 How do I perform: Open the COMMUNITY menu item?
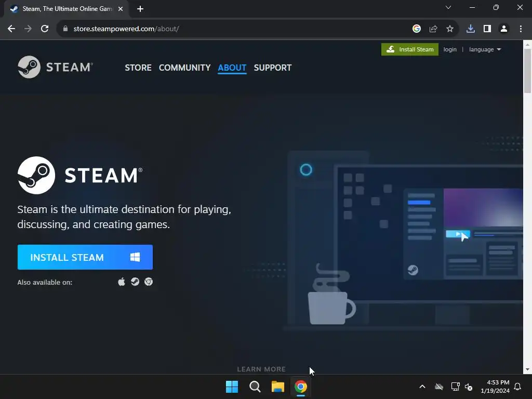pos(184,68)
